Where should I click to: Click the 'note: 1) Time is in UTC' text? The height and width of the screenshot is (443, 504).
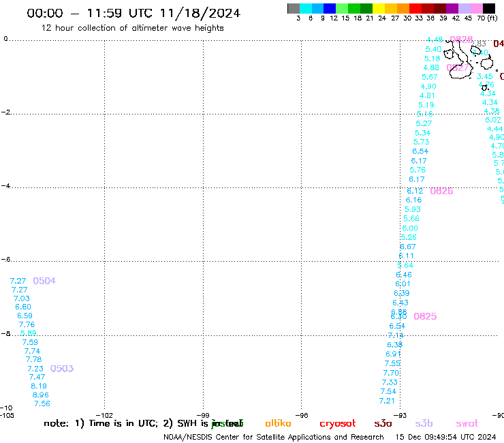tap(101, 423)
